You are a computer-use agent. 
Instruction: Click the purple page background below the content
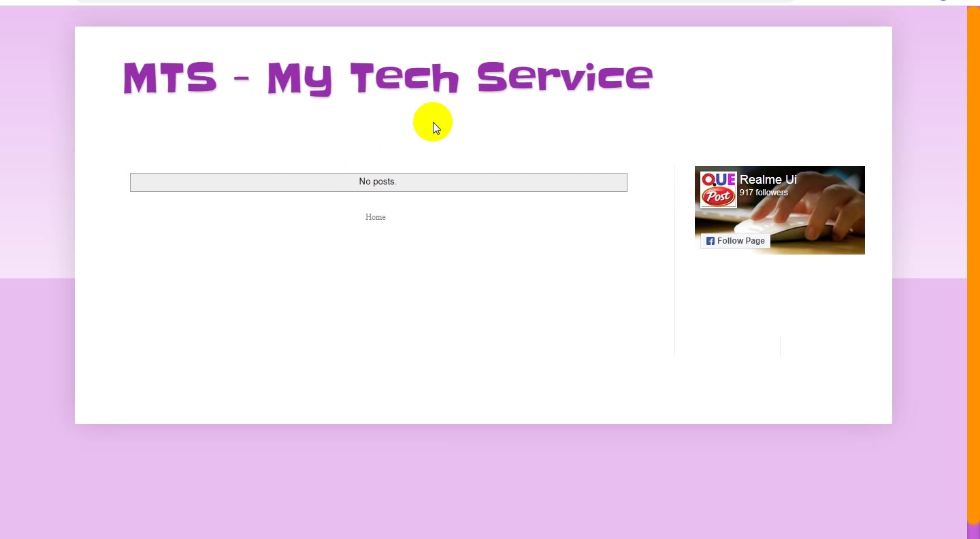(x=483, y=483)
